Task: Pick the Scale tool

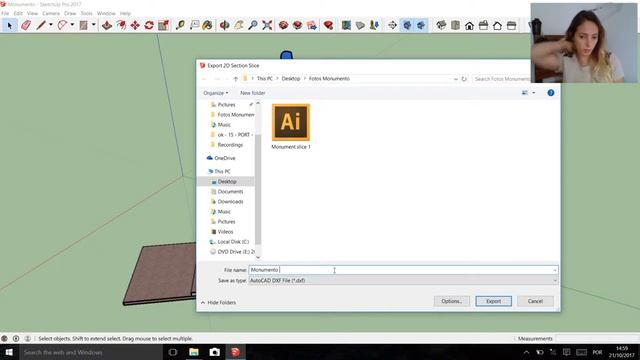Action: (163, 26)
